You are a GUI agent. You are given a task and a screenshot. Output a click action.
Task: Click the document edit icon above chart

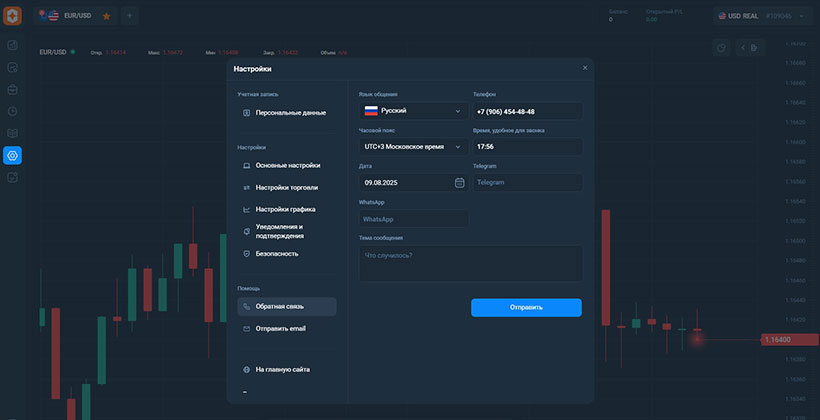coord(754,48)
